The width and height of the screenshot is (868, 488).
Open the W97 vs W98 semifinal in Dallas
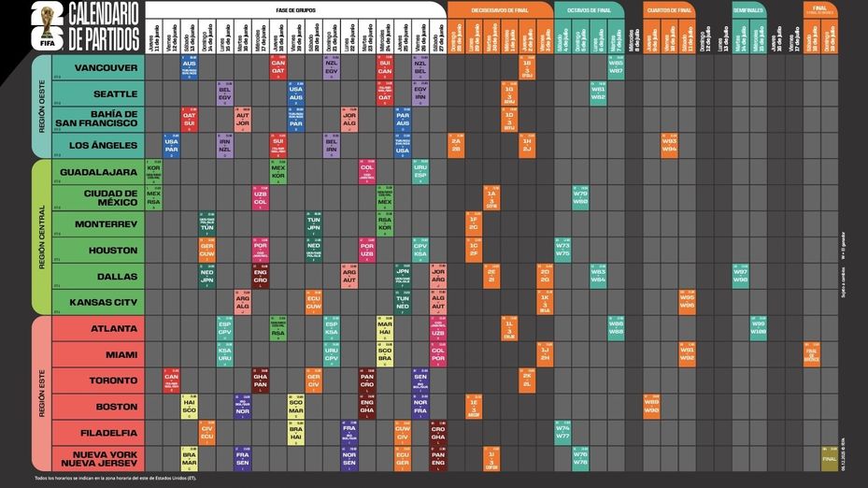click(740, 276)
